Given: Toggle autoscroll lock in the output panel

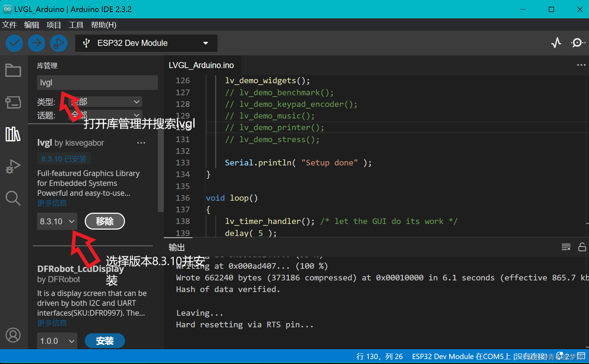Looking at the screenshot, I should (x=582, y=247).
